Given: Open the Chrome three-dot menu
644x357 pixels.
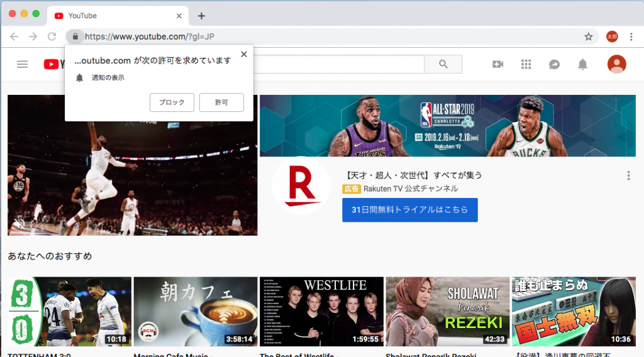Looking at the screenshot, I should [631, 36].
